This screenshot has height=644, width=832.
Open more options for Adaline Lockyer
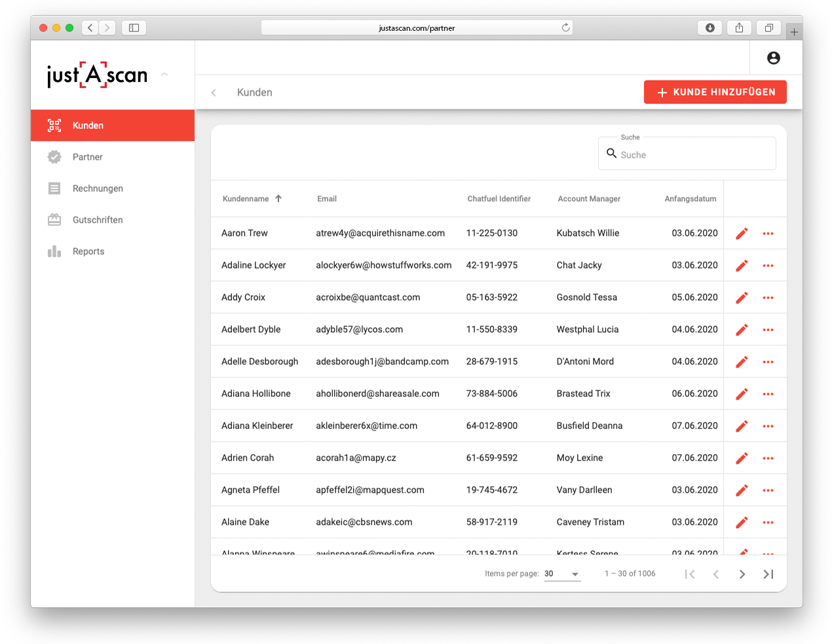tap(768, 266)
